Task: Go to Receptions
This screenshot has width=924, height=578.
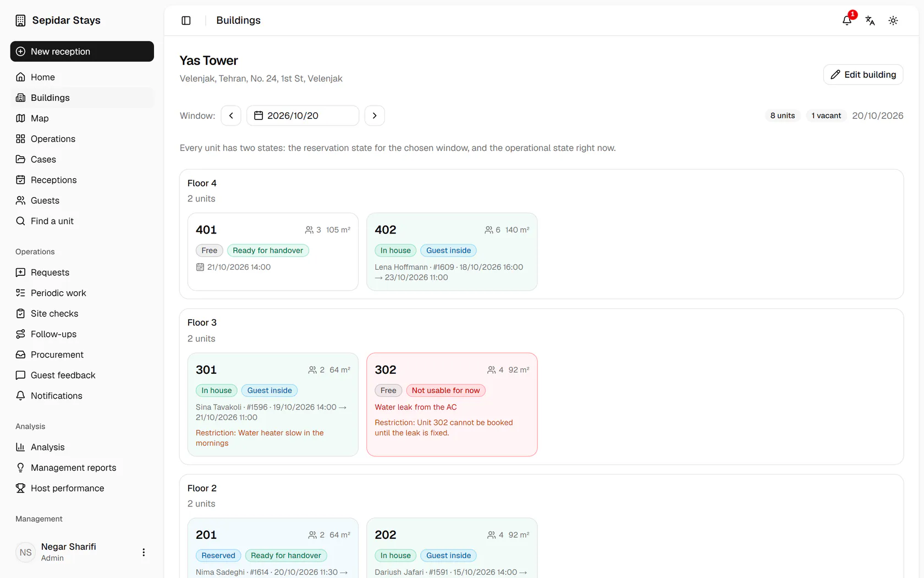Action: pos(82,180)
